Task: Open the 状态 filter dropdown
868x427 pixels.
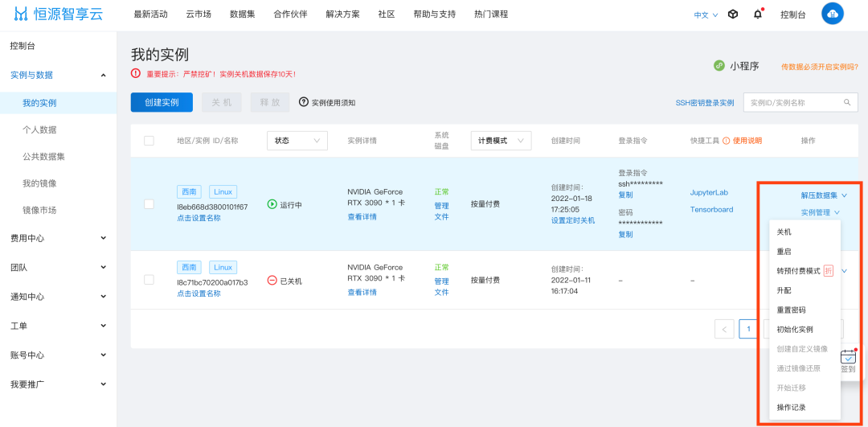Action: tap(297, 141)
